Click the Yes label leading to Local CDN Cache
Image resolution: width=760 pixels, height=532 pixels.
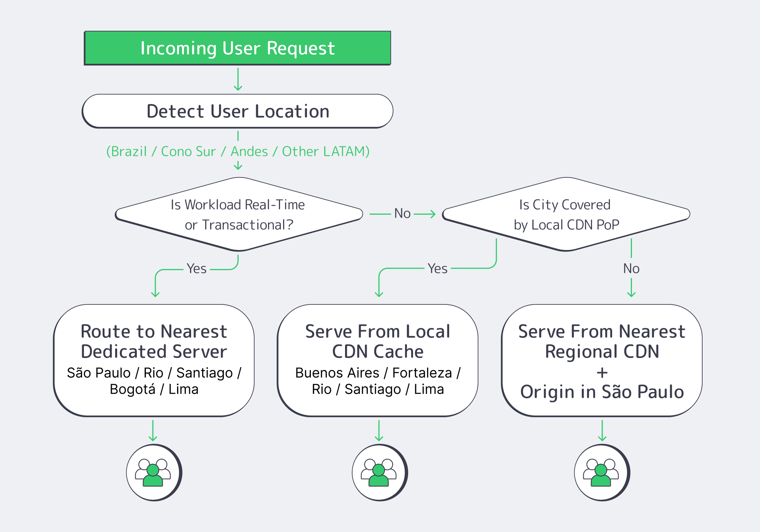click(437, 269)
